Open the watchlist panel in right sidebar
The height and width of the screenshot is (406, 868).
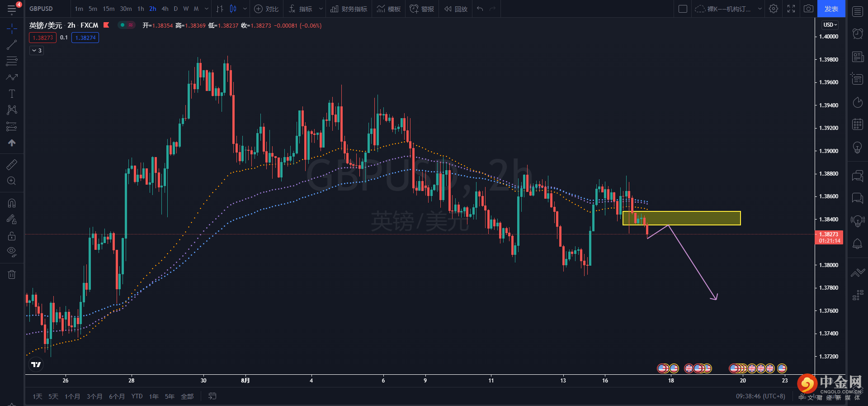858,11
